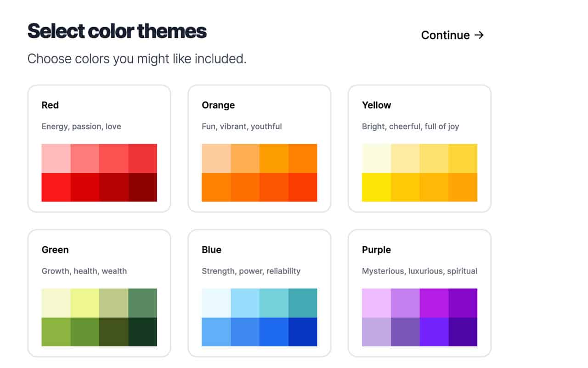Image resolution: width=588 pixels, height=368 pixels.
Task: Click the dark indigo swatch in Purple
Action: point(463,332)
